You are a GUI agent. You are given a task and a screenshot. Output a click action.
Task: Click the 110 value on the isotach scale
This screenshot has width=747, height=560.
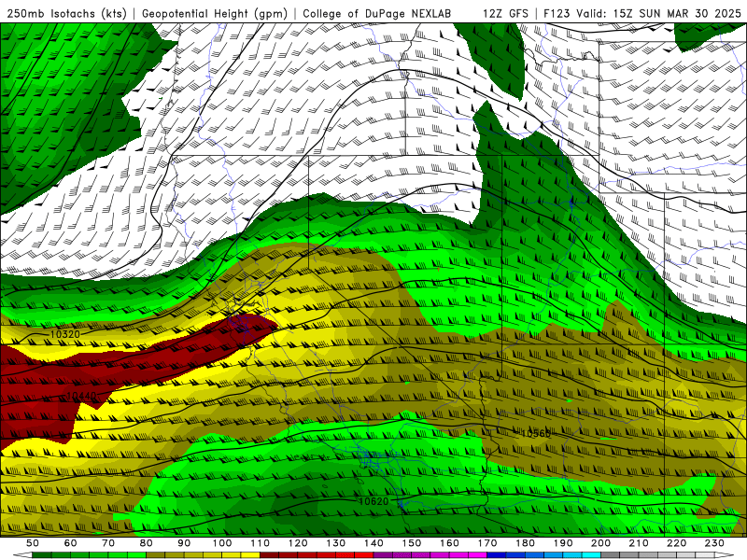pos(261,543)
